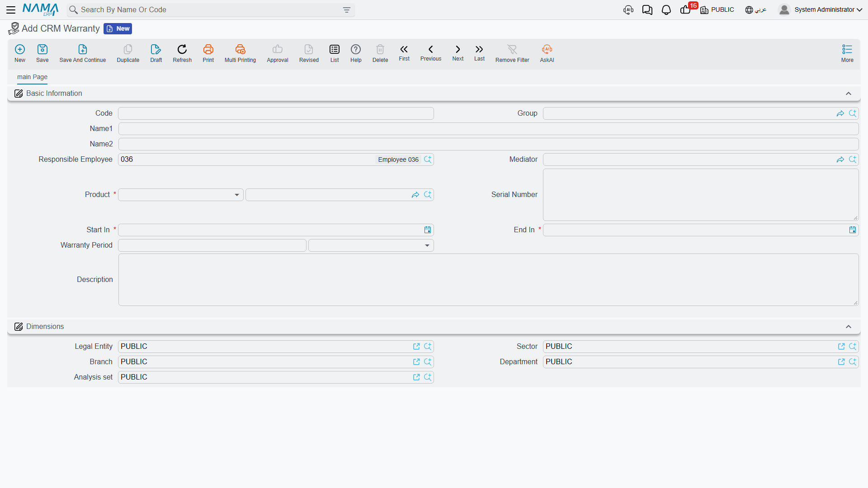Image resolution: width=868 pixels, height=488 pixels.
Task: Click the Employee 036 tag
Action: point(398,160)
